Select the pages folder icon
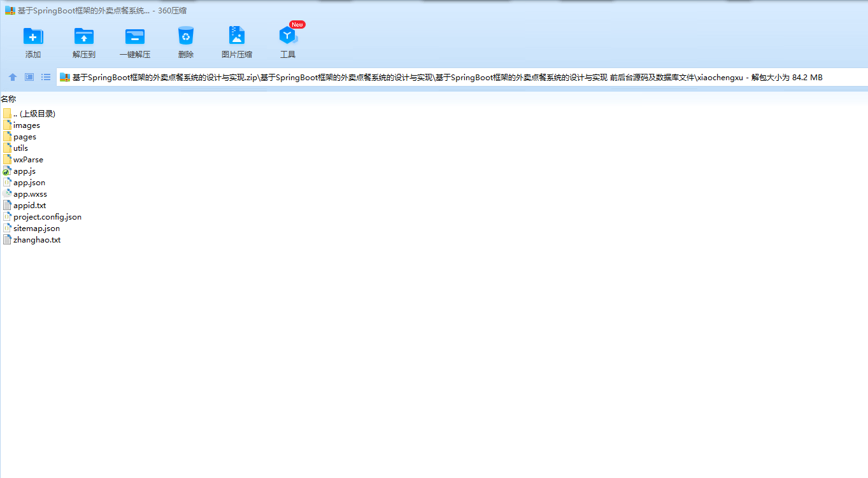Screen dimensions: 868x478 tap(7, 136)
